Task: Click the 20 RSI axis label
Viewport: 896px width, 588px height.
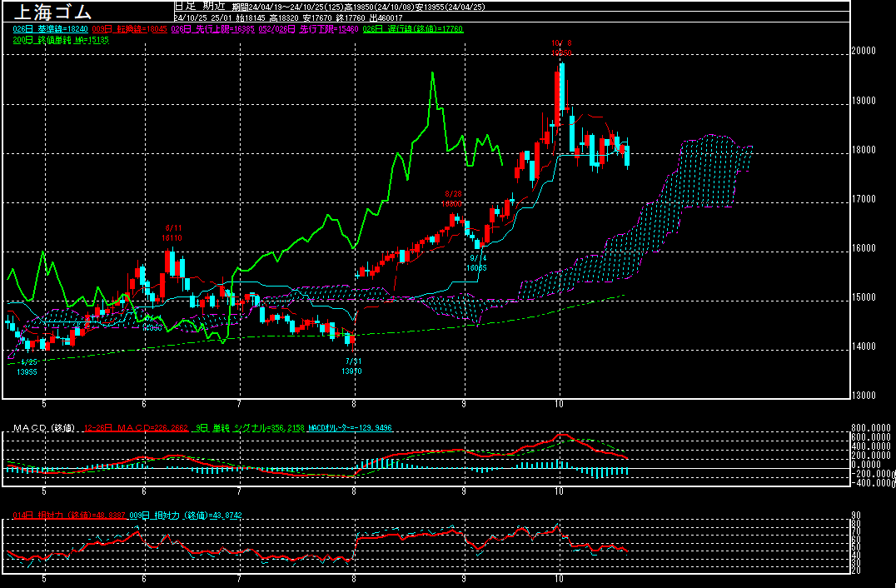Action: [857, 571]
